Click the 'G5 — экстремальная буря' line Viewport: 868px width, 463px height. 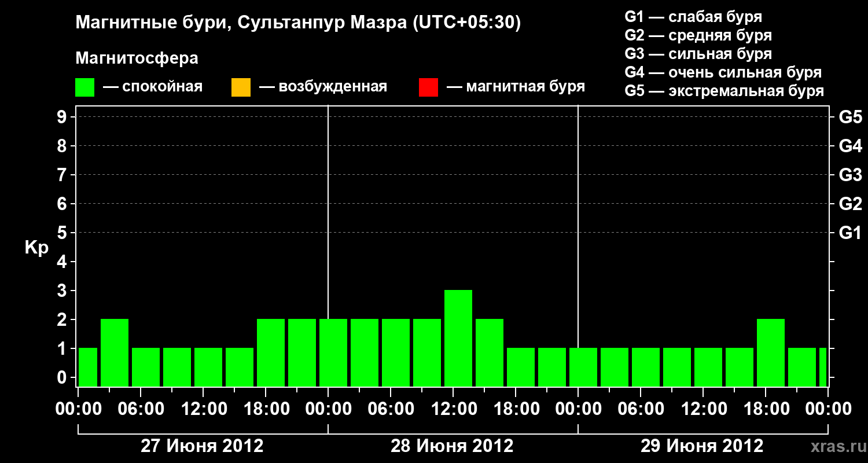[x=724, y=91]
